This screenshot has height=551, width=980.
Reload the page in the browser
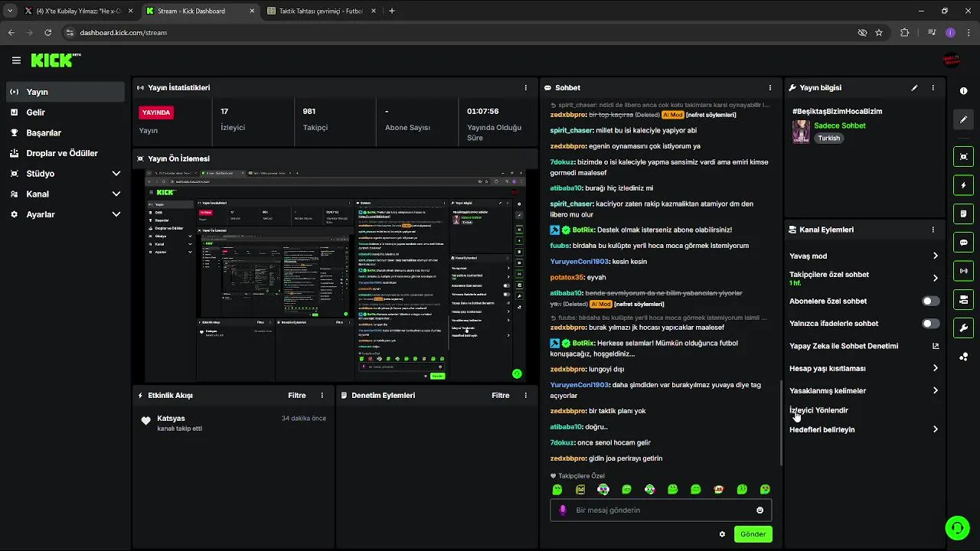click(x=48, y=33)
